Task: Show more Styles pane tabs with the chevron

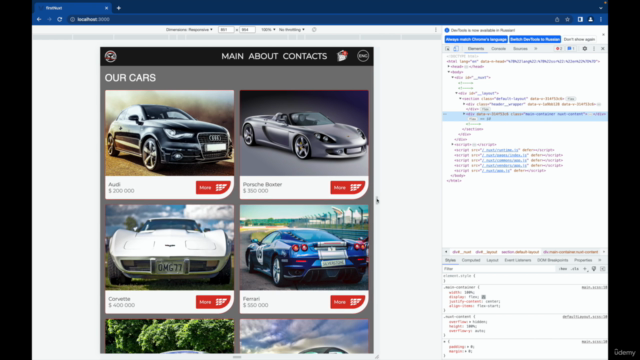Action: [600, 260]
